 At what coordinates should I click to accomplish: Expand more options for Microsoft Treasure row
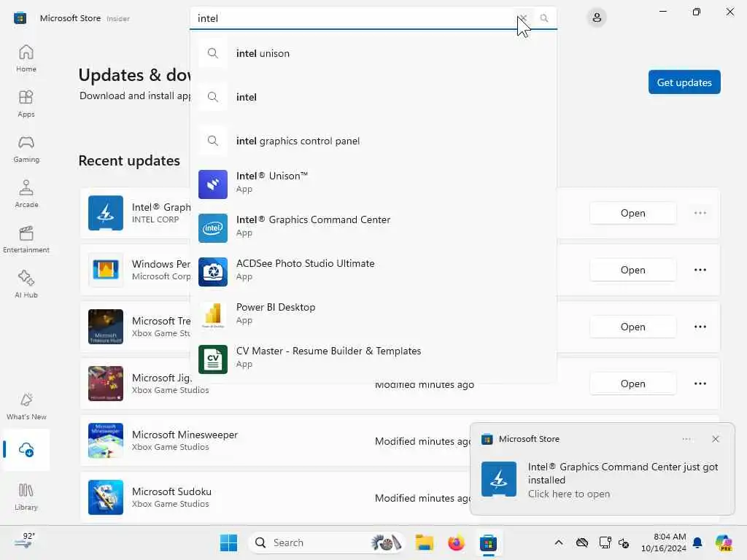click(x=700, y=327)
